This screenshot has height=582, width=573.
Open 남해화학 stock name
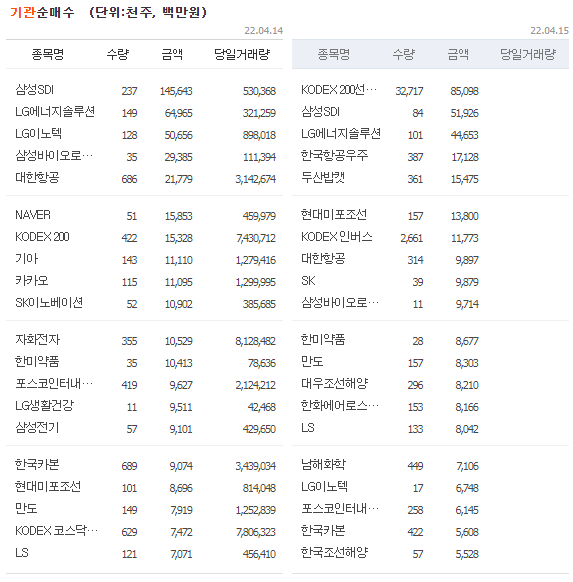click(323, 465)
